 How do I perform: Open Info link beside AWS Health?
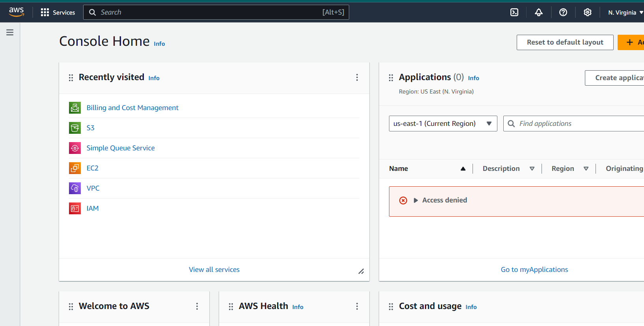pos(298,307)
